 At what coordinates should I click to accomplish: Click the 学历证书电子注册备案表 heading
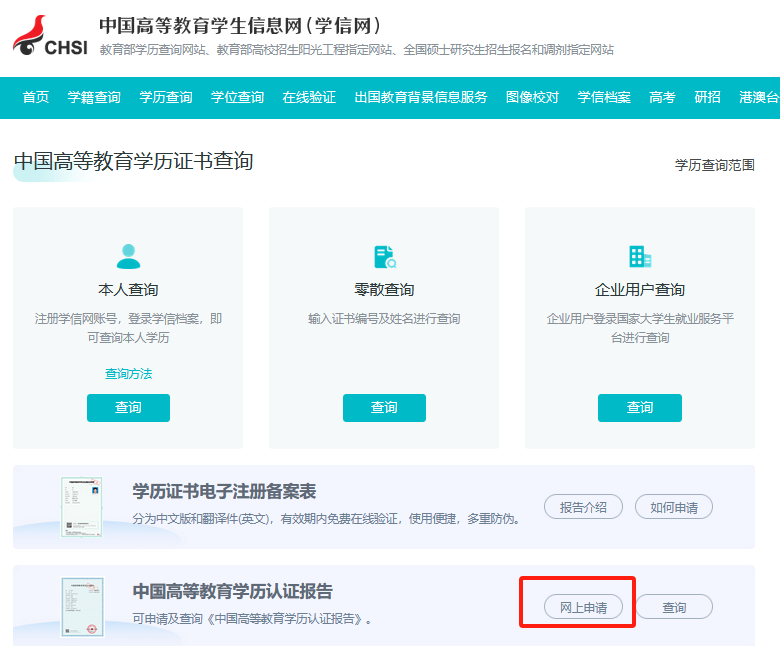[224, 491]
